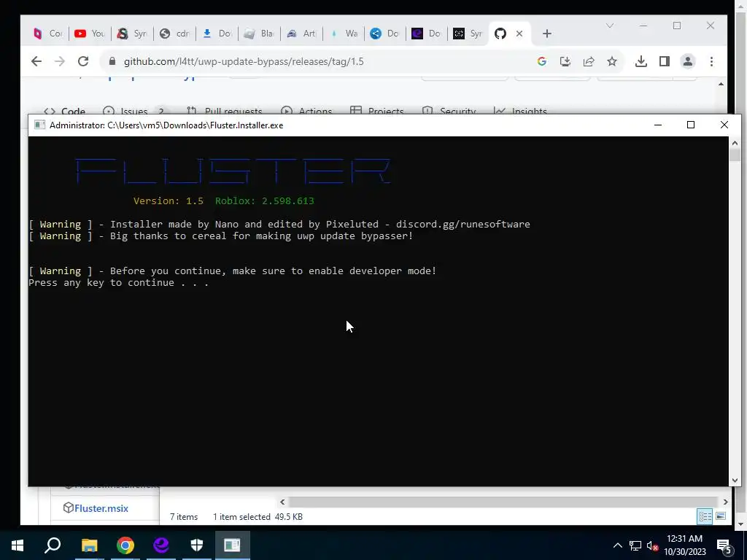Switch to the first 'Co' tab
Screen dimensions: 747x560
48,34
